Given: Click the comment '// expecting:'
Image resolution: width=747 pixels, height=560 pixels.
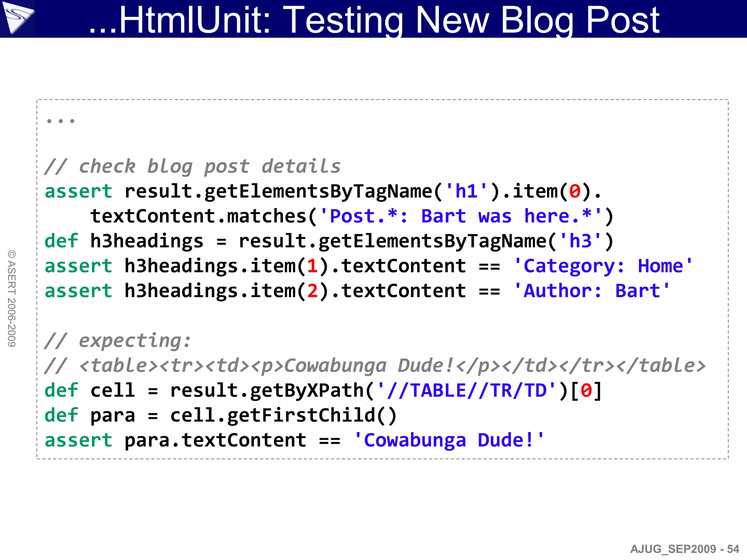Looking at the screenshot, I should tap(117, 341).
